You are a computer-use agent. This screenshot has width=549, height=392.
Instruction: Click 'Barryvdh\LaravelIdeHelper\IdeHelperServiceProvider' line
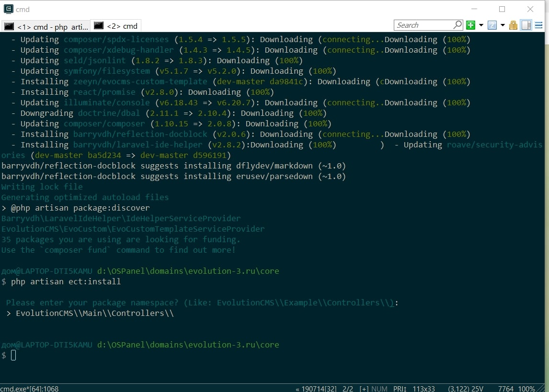(x=121, y=218)
